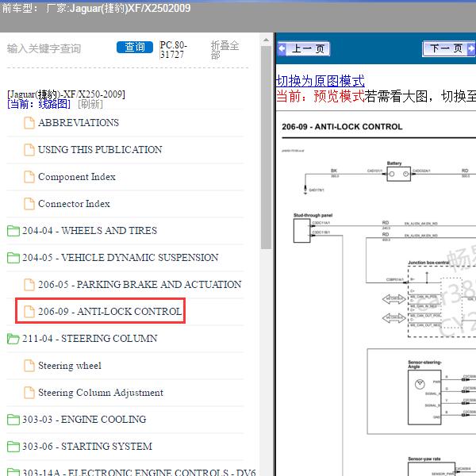Collapse the open 211-04 Steering Column folder

coord(13,339)
